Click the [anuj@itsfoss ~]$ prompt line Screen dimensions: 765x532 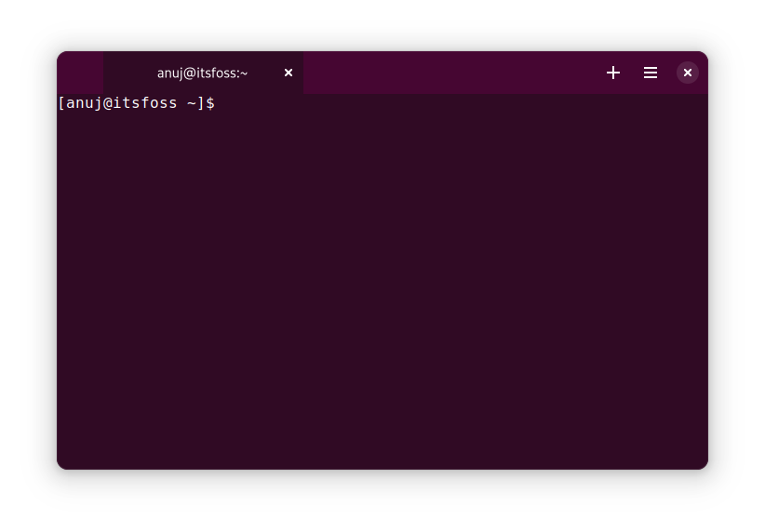coord(136,103)
